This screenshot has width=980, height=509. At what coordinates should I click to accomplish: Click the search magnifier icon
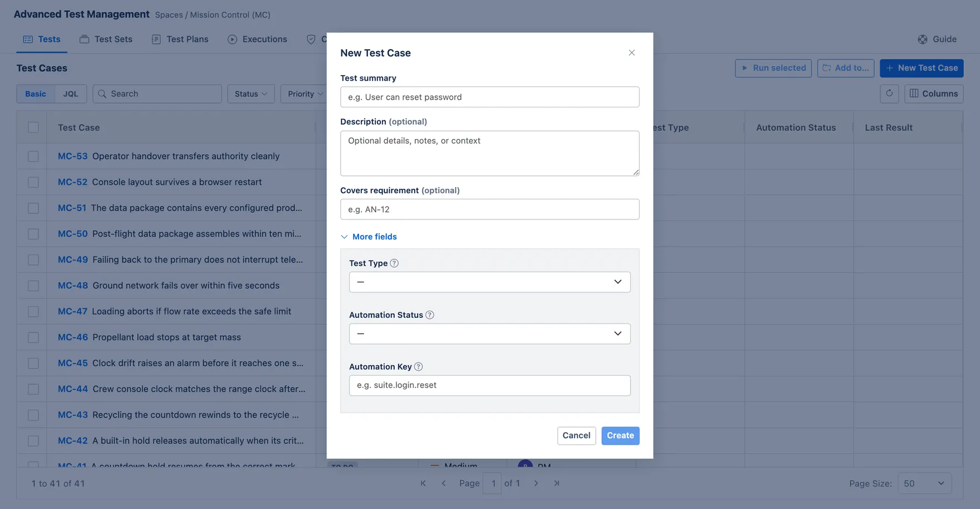click(102, 94)
